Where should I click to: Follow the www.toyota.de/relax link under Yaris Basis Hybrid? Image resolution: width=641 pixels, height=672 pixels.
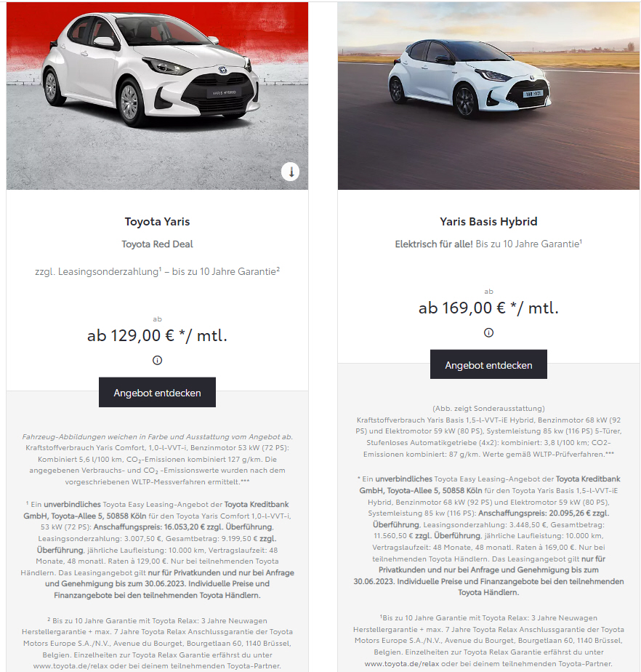[402, 663]
